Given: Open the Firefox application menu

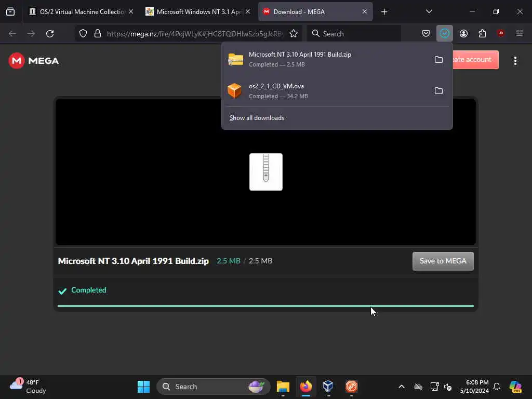Looking at the screenshot, I should (x=519, y=33).
